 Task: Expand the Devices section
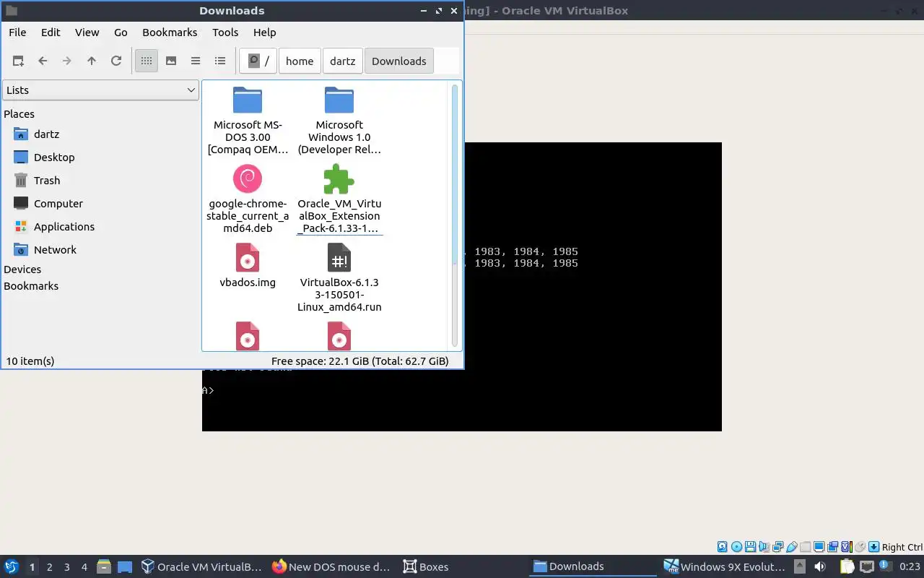22,269
